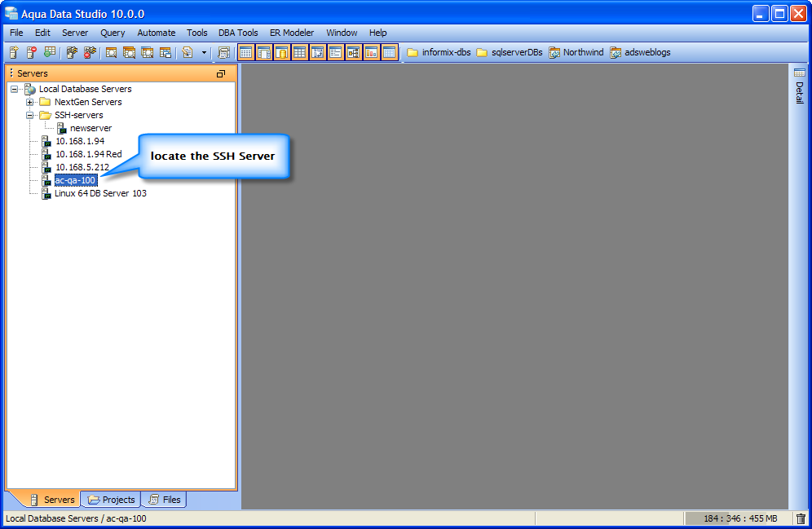
Task: Select server 10.168.1.94 Red
Action: point(89,154)
